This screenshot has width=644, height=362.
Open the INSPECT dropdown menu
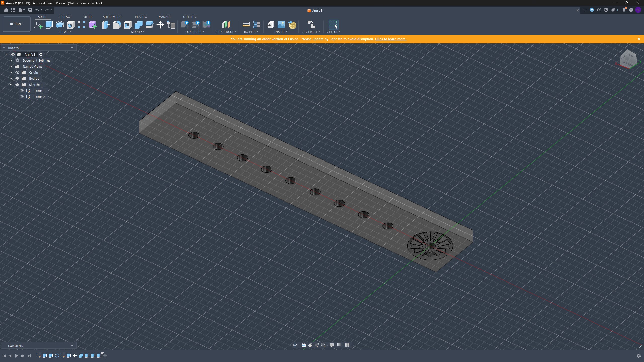(251, 32)
